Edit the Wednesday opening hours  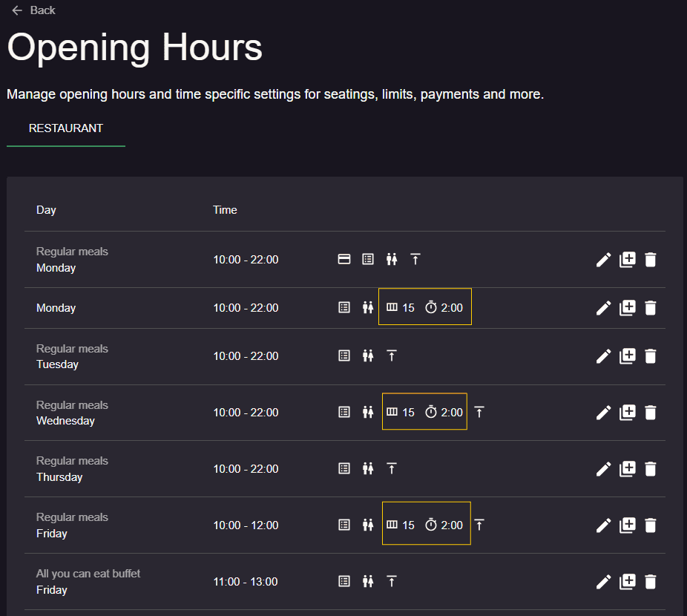click(603, 413)
